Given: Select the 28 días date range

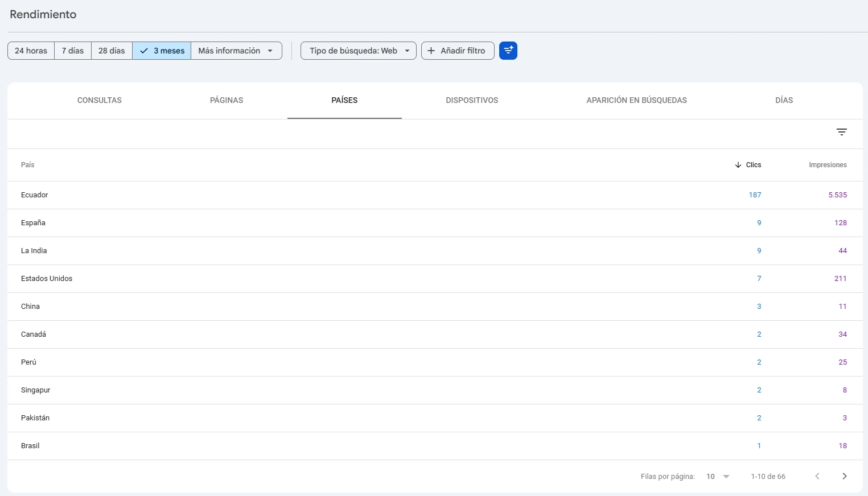Looking at the screenshot, I should point(112,51).
